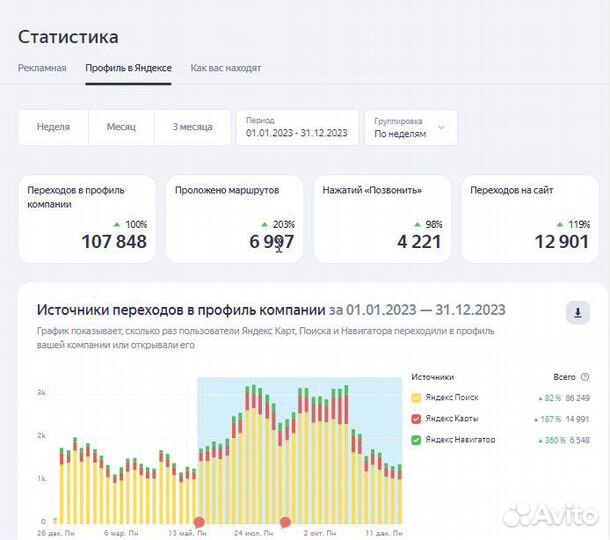This screenshot has height=540, width=610.
Task: Click the 86 249 Яндекс Поиск total
Action: tap(577, 398)
